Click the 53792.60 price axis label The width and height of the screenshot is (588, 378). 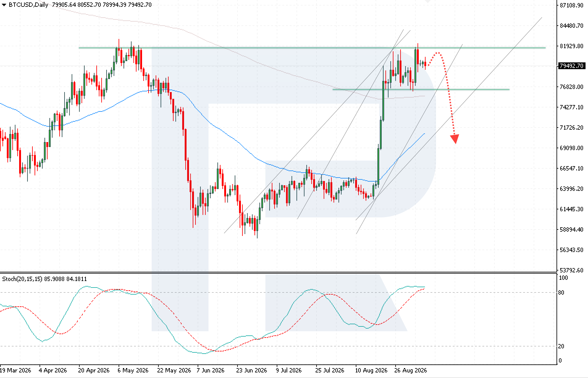572,270
